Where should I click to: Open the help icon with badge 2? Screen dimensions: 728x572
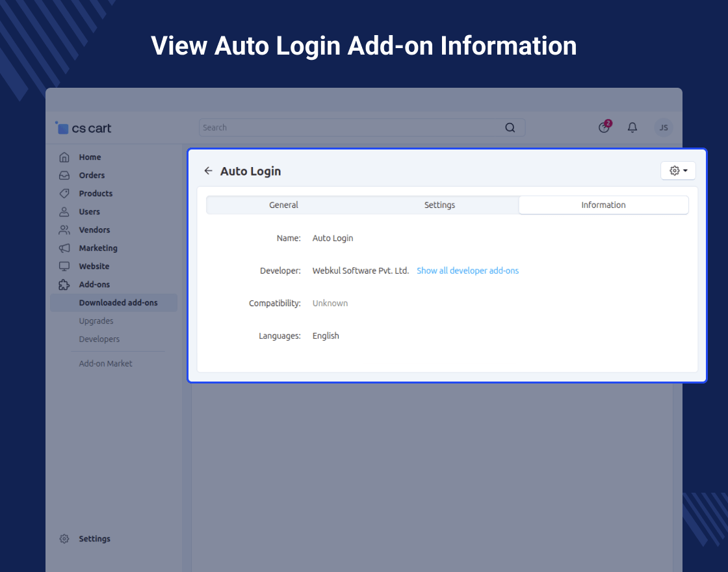point(604,126)
